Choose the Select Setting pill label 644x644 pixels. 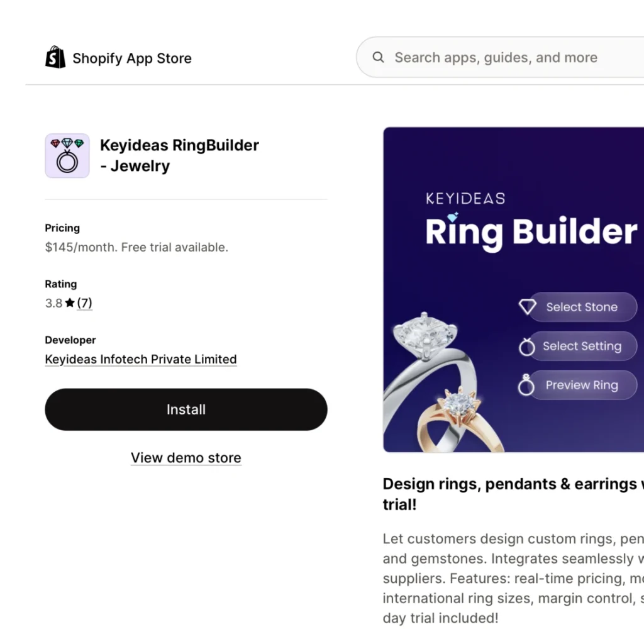point(582,347)
